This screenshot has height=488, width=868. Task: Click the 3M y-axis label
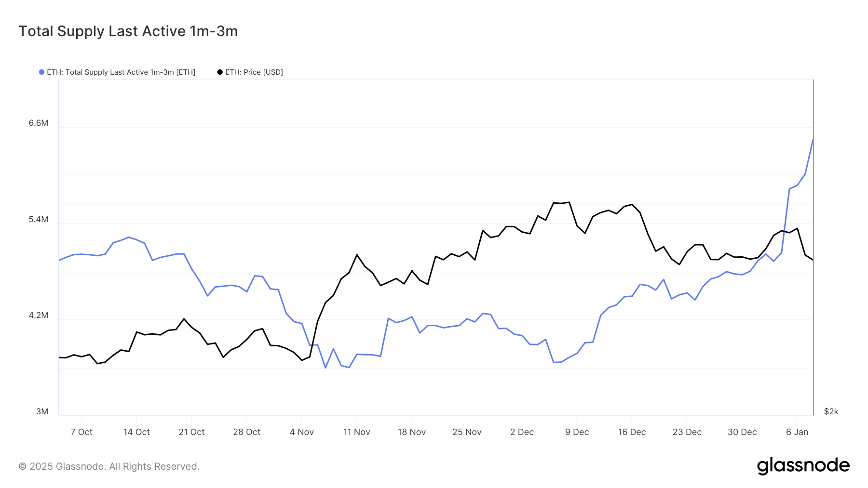[42, 411]
